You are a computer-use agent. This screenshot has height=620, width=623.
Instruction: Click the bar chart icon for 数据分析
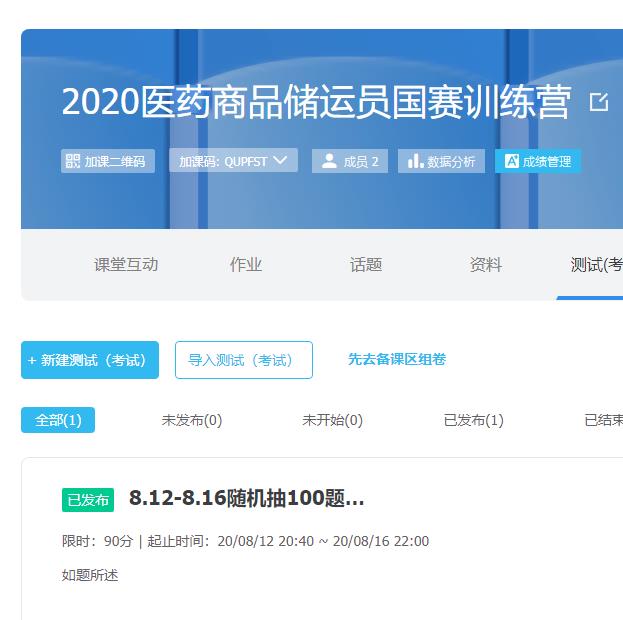tap(415, 161)
